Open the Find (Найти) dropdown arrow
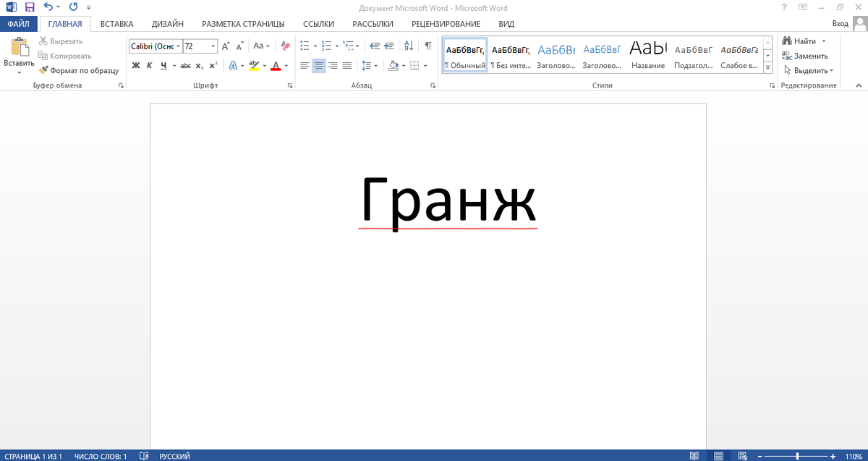868x461 pixels. (x=824, y=41)
